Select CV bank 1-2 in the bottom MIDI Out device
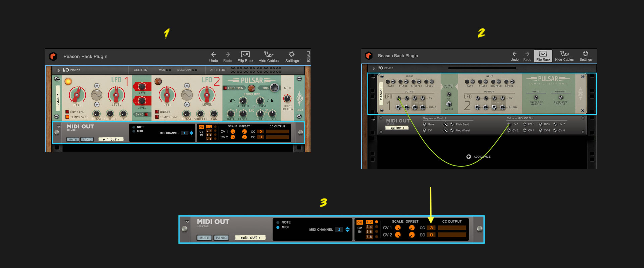The width and height of the screenshot is (644, 268). point(369,222)
